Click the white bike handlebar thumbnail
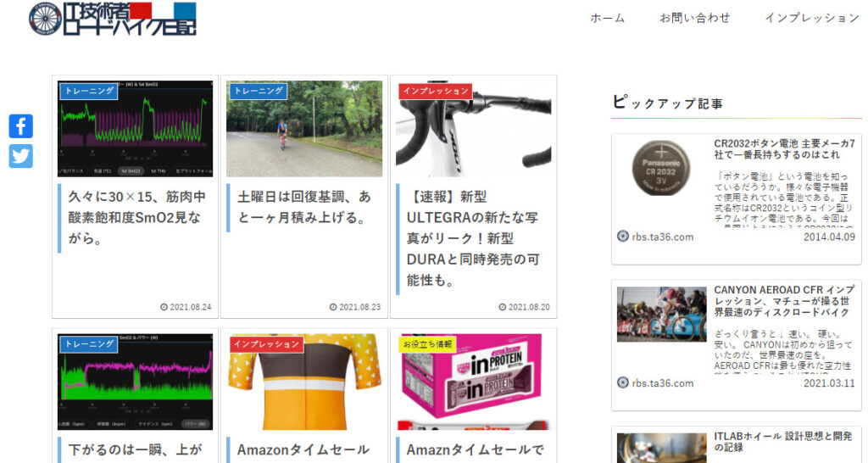Viewport: 868px width, 463px height. [x=473, y=129]
